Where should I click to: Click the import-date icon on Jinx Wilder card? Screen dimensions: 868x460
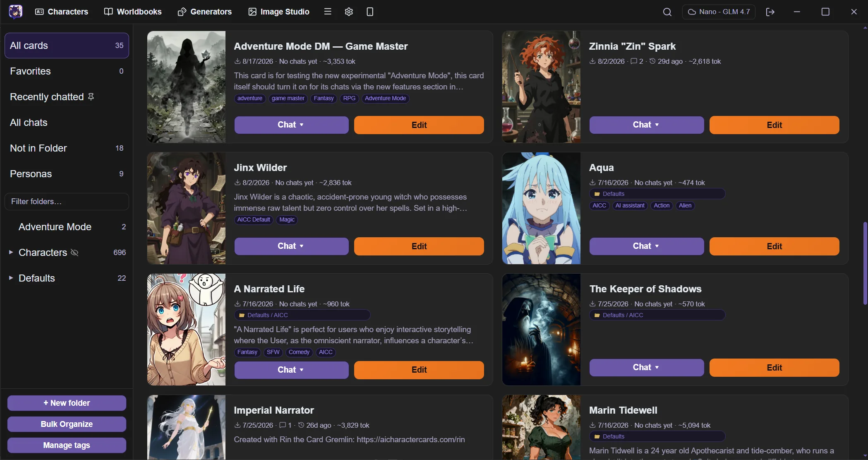[x=237, y=182]
